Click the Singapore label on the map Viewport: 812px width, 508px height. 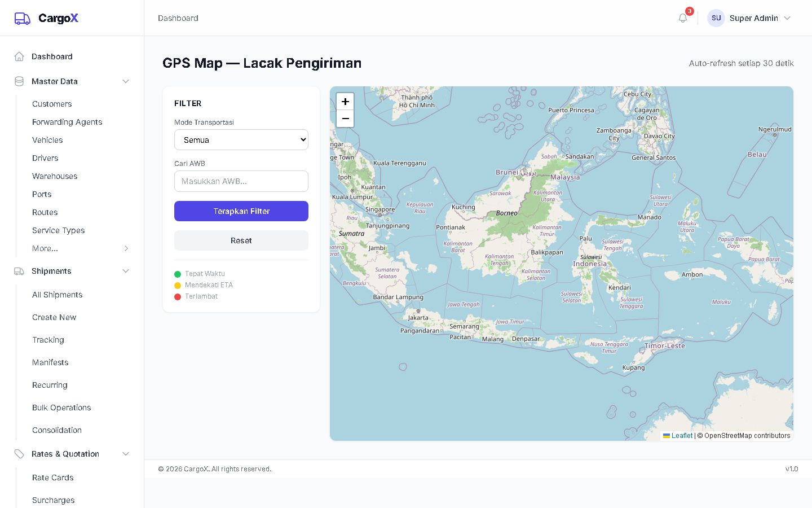pyautogui.click(x=380, y=209)
